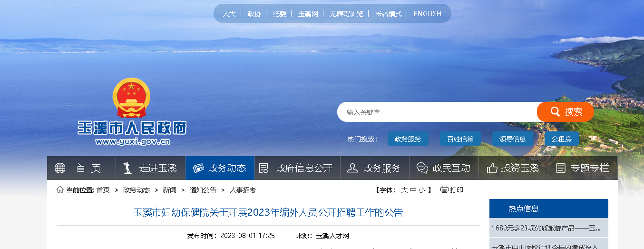Click the orange 搜索 button
This screenshot has width=644, height=249.
566,112
